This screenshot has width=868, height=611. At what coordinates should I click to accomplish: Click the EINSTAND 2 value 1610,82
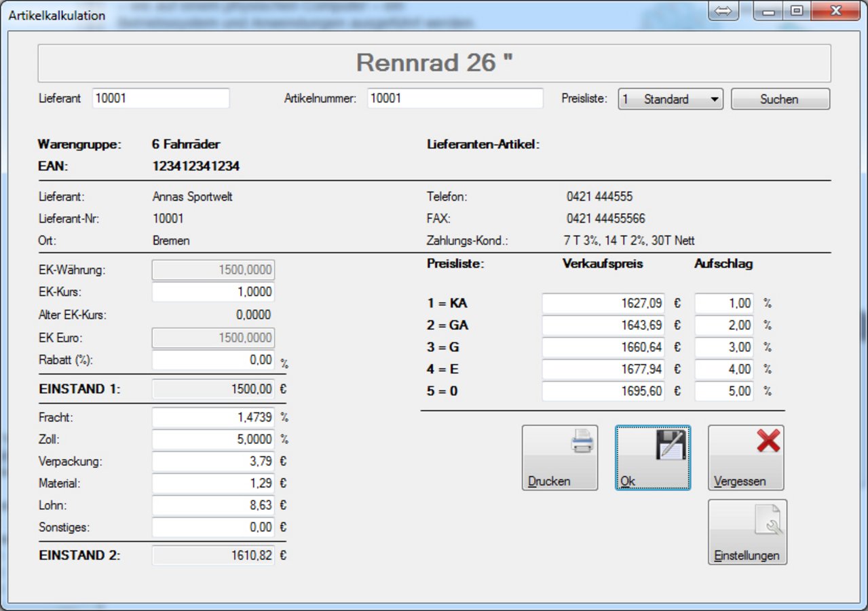[213, 555]
